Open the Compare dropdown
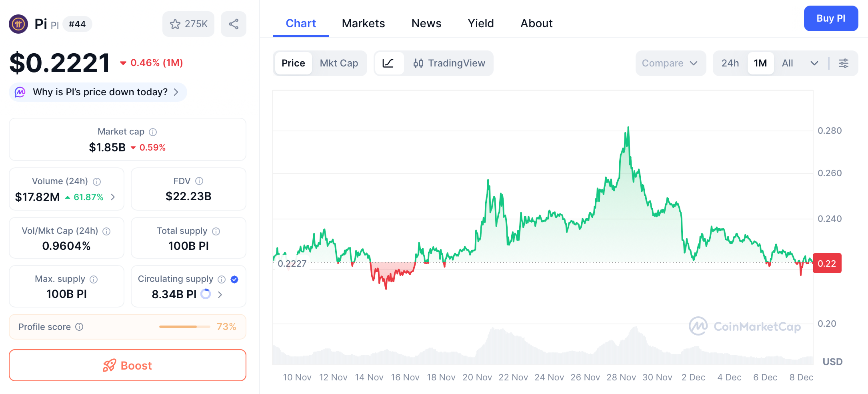868x394 pixels. [670, 63]
